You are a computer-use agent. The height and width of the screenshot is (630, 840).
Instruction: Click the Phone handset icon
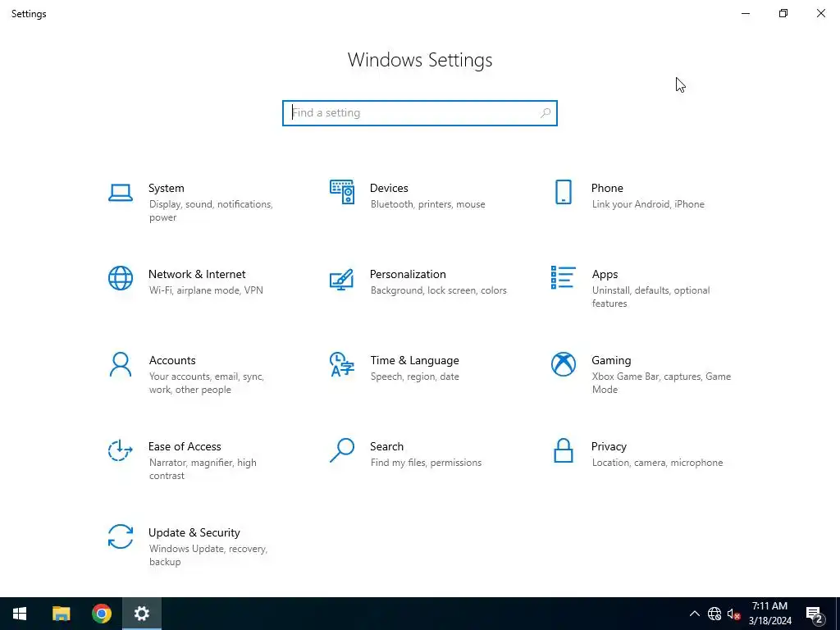(563, 192)
